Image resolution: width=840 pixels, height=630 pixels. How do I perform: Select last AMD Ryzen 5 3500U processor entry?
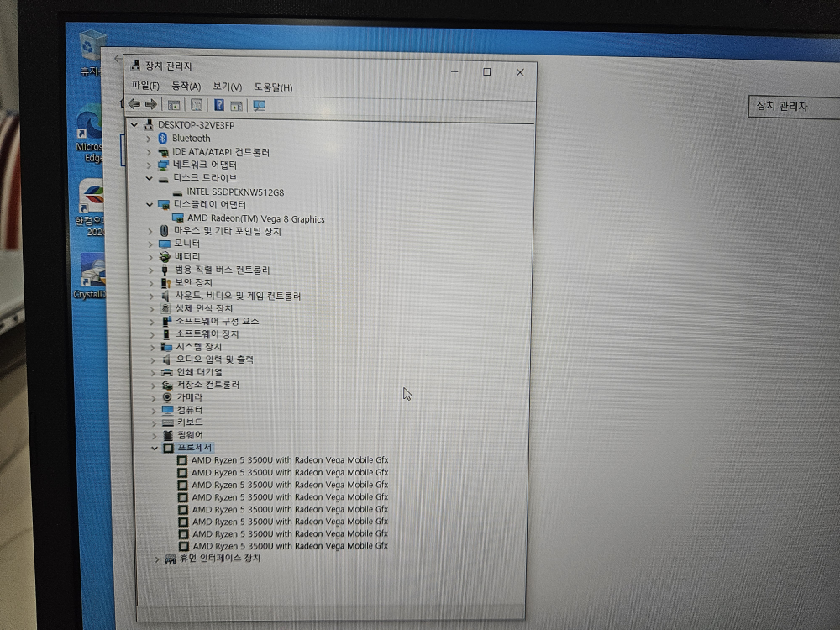coord(290,547)
